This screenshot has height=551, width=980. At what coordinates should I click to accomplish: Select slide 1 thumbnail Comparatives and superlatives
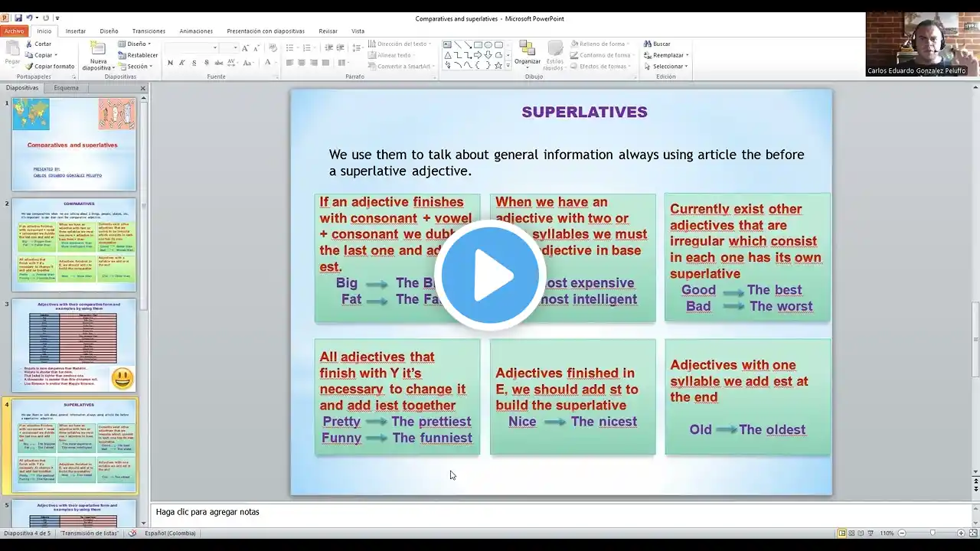coord(73,145)
